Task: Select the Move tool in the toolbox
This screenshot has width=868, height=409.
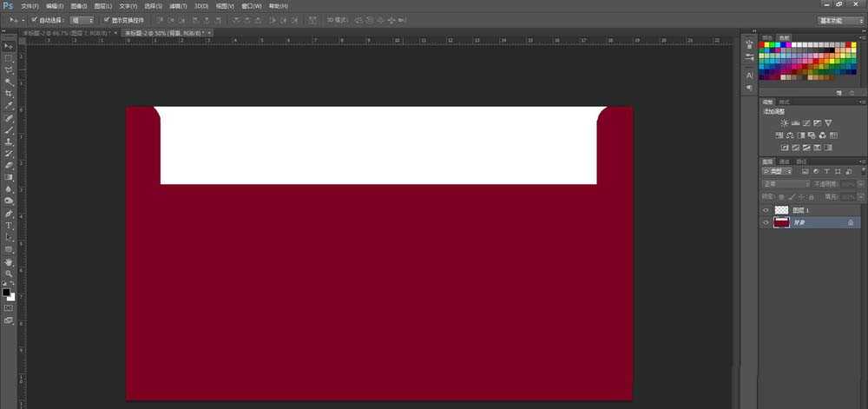Action: 9,45
